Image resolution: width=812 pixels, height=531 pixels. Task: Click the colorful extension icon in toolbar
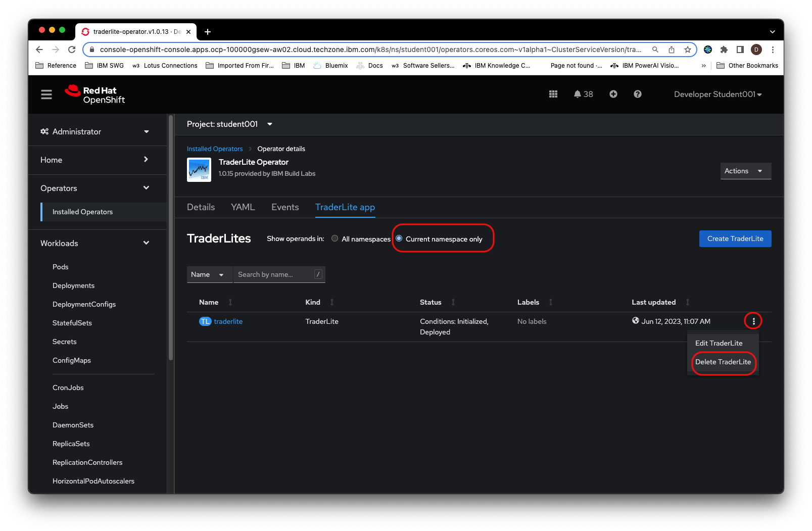[708, 50]
